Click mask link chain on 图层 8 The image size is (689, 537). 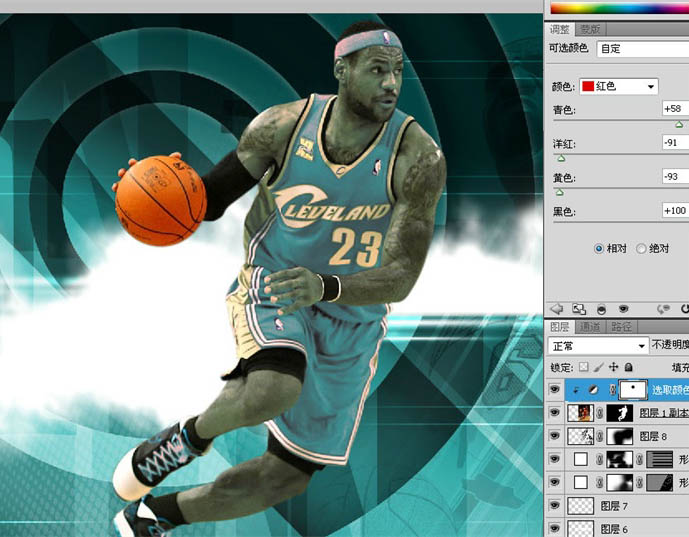click(x=600, y=436)
